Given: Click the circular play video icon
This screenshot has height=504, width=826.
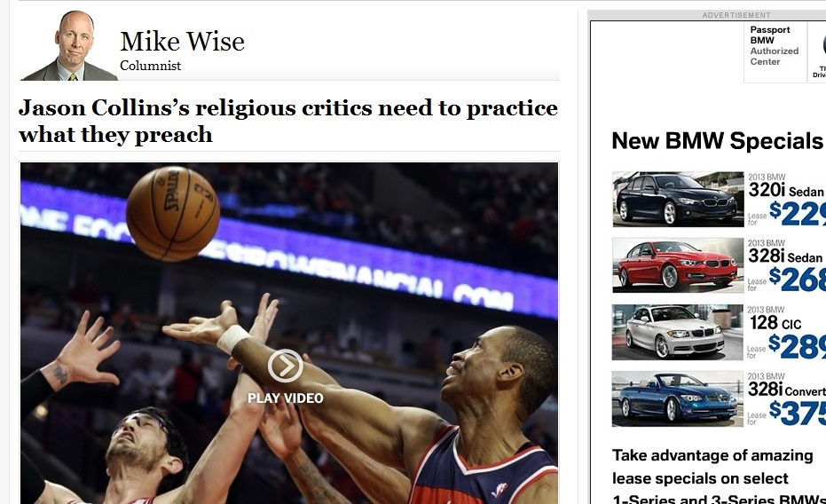Looking at the screenshot, I should [285, 366].
